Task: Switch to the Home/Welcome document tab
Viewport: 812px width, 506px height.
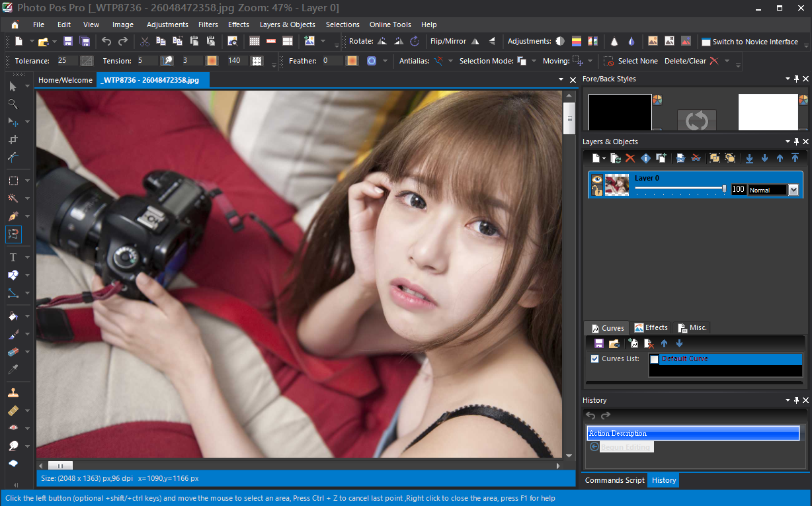Action: [65, 80]
